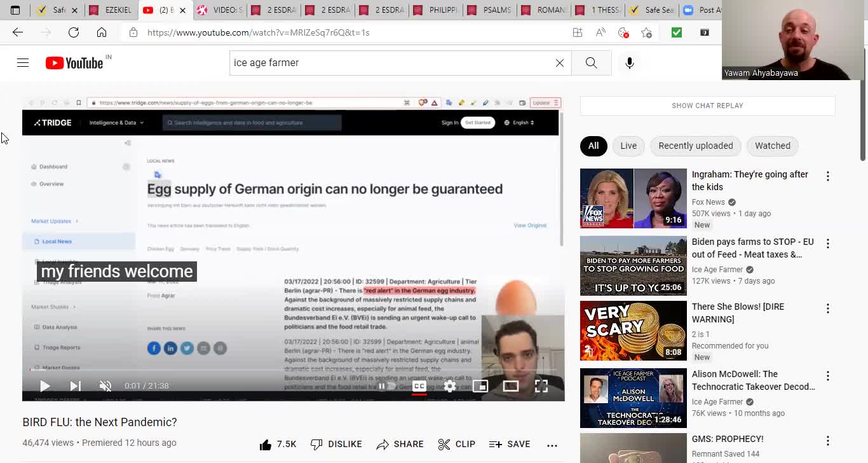Visit the Fox News channel
Viewport: 868px width, 463px height.
pyautogui.click(x=708, y=202)
